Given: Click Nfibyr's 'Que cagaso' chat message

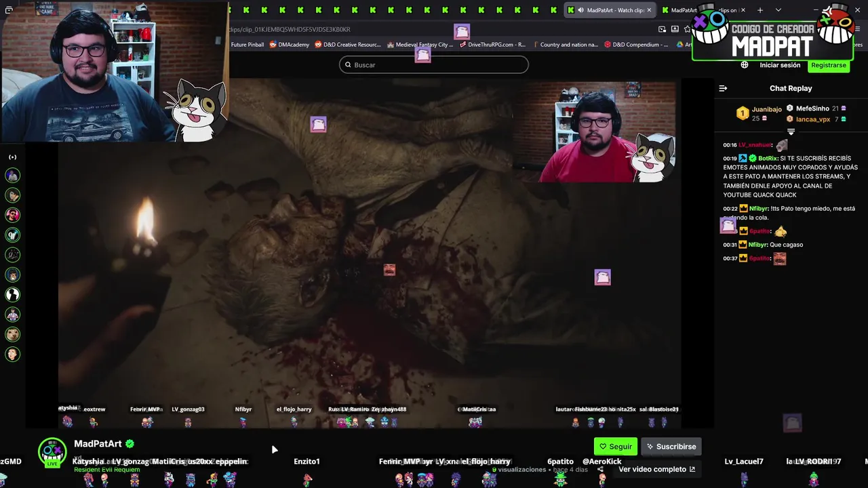Looking at the screenshot, I should (786, 245).
